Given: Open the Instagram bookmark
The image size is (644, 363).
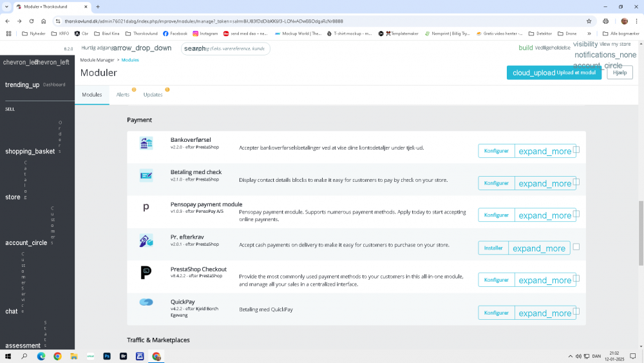Looking at the screenshot, I should [205, 34].
